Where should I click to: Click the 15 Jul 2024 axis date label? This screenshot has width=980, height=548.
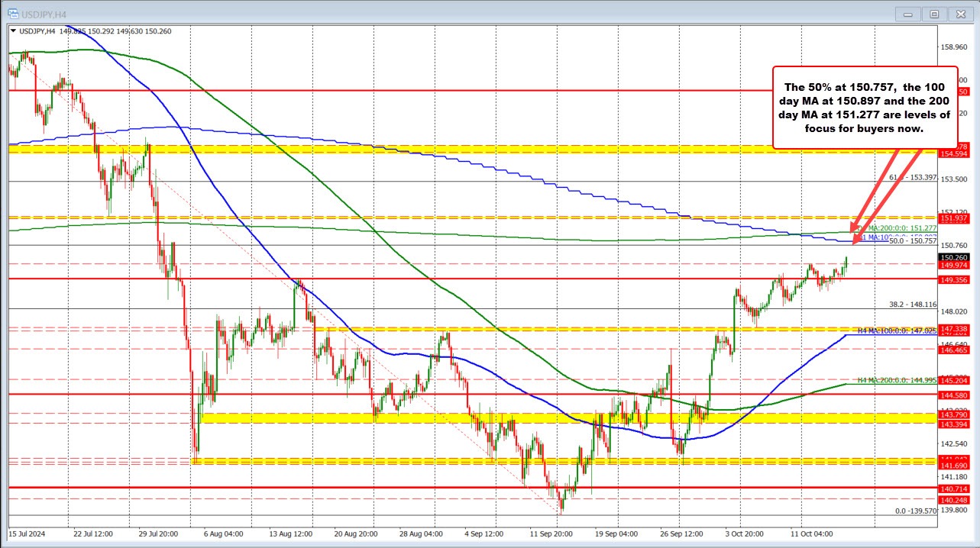pos(29,535)
